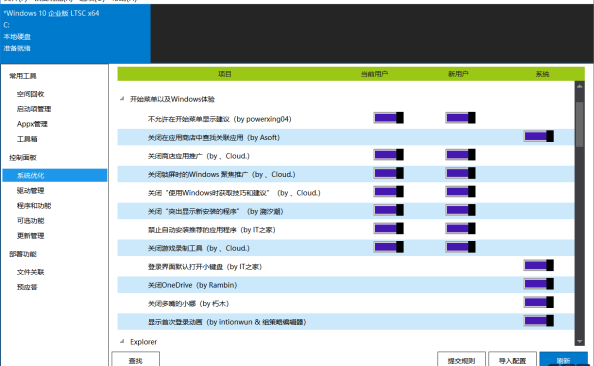Toggle 显示首次登录动画 system switch

coord(539,321)
